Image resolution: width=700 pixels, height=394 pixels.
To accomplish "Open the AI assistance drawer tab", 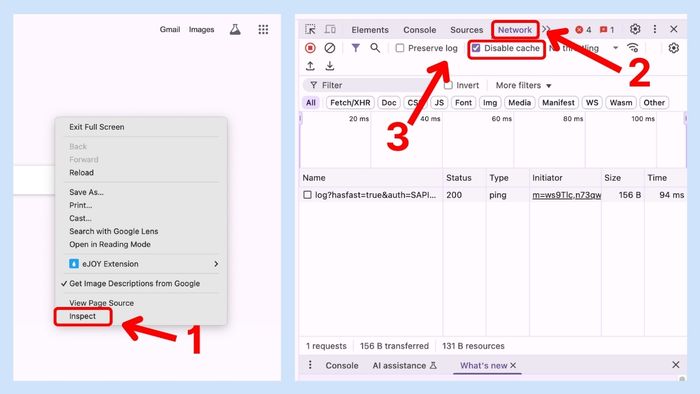I will [x=404, y=365].
